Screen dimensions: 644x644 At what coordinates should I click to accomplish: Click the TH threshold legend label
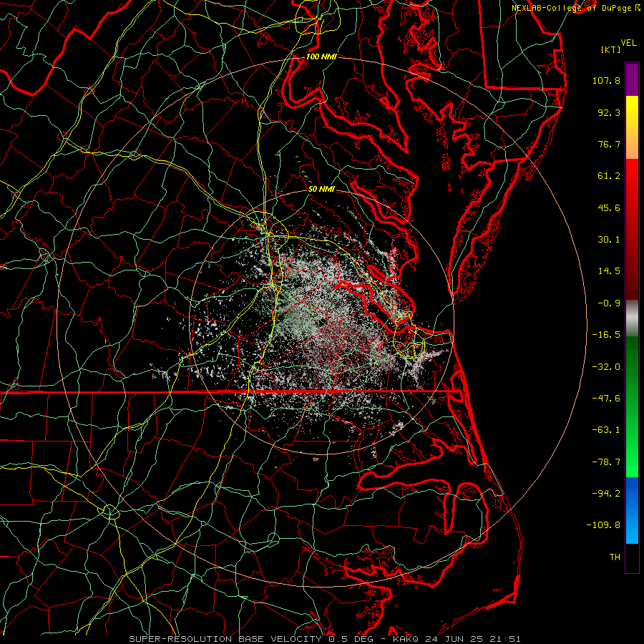pos(615,557)
